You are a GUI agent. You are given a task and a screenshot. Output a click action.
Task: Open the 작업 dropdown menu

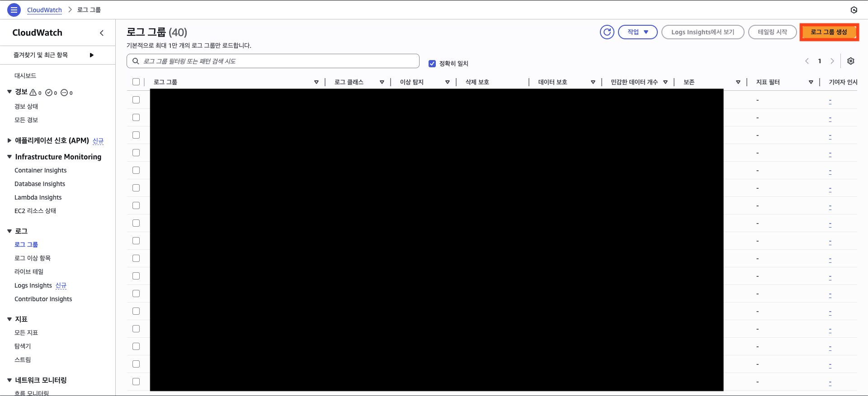[637, 32]
